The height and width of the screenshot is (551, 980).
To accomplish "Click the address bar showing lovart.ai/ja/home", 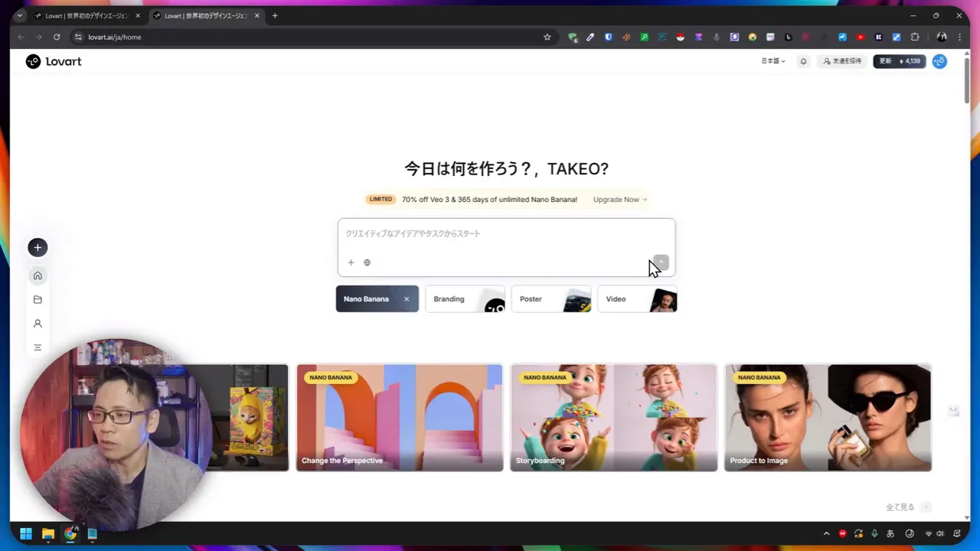I will [x=306, y=37].
